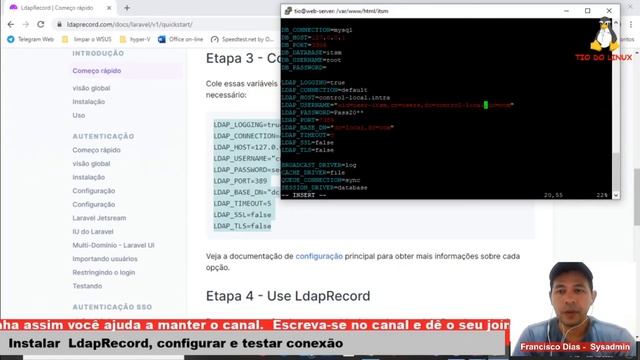Click the terminal scrollbar up arrow
Viewport: 640px width, 360px height.
click(x=616, y=22)
